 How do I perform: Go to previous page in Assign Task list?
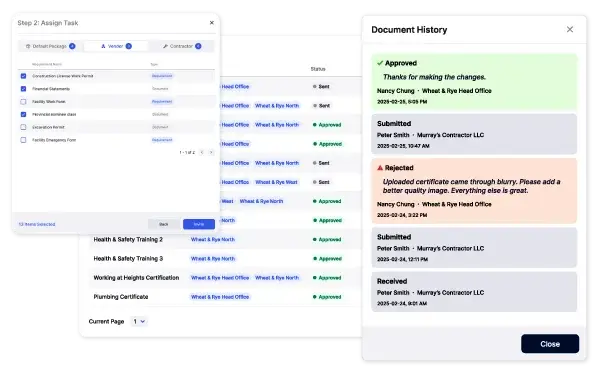coord(202,153)
